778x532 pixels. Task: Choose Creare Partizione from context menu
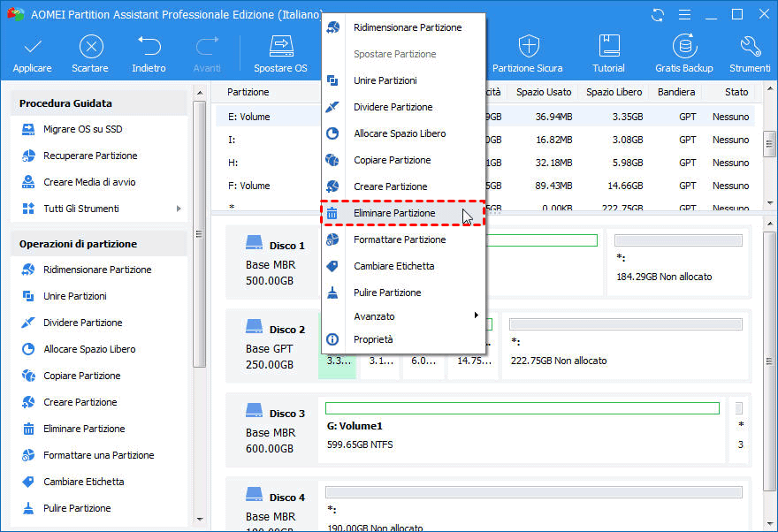403,186
